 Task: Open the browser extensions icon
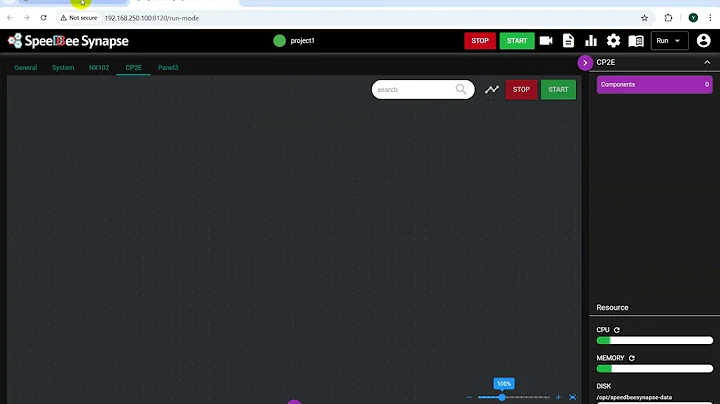(668, 18)
